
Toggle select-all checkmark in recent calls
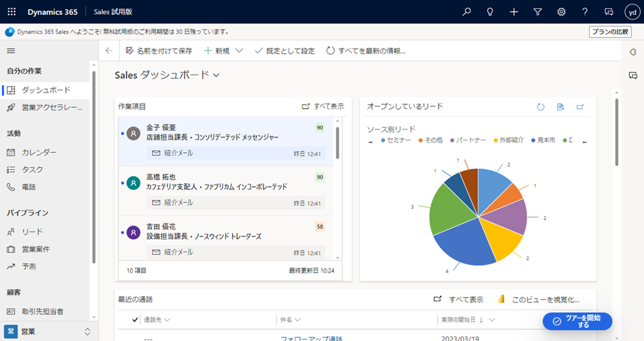135,320
